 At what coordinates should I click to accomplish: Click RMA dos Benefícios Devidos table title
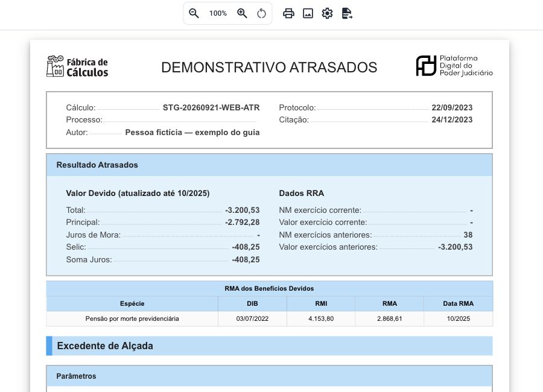(x=269, y=288)
